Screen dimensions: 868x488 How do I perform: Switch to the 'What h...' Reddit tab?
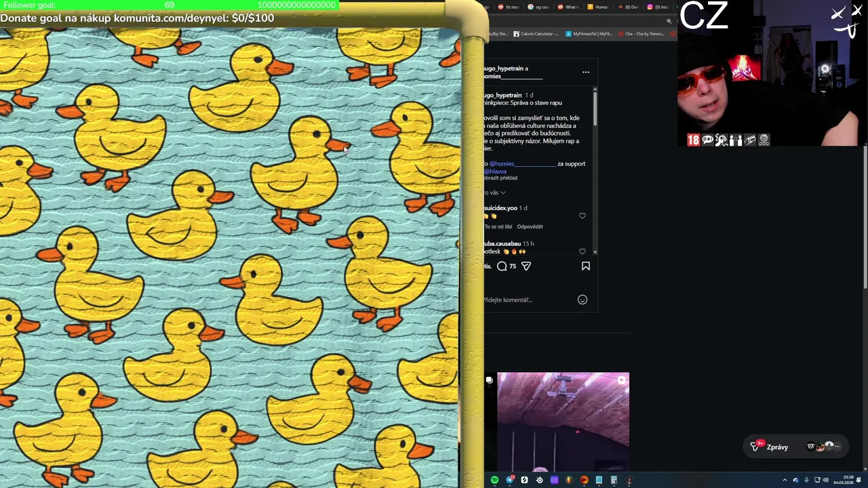[x=569, y=7]
